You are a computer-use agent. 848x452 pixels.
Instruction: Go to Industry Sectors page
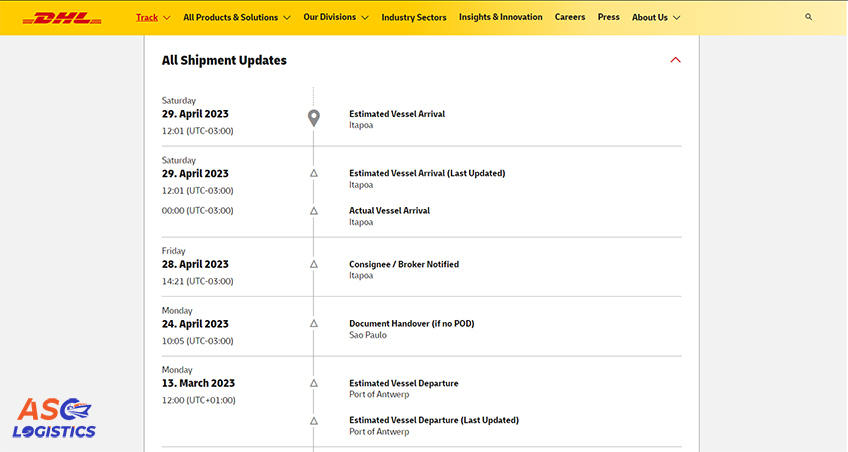414,17
